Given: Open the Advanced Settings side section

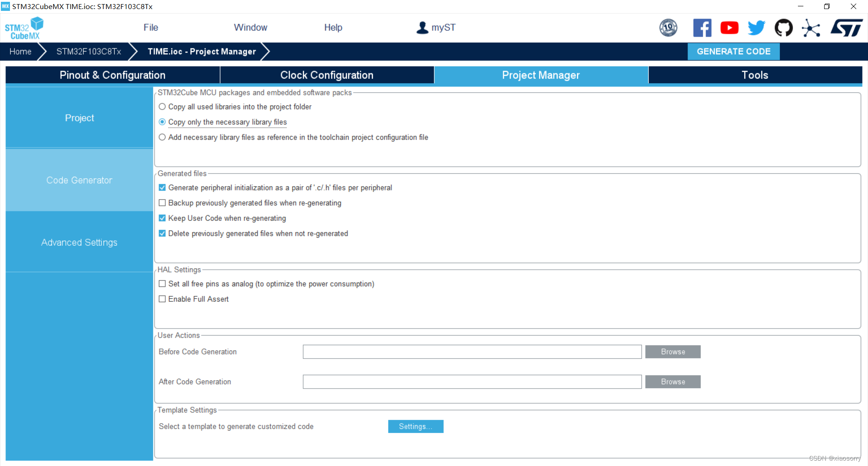Looking at the screenshot, I should point(80,243).
